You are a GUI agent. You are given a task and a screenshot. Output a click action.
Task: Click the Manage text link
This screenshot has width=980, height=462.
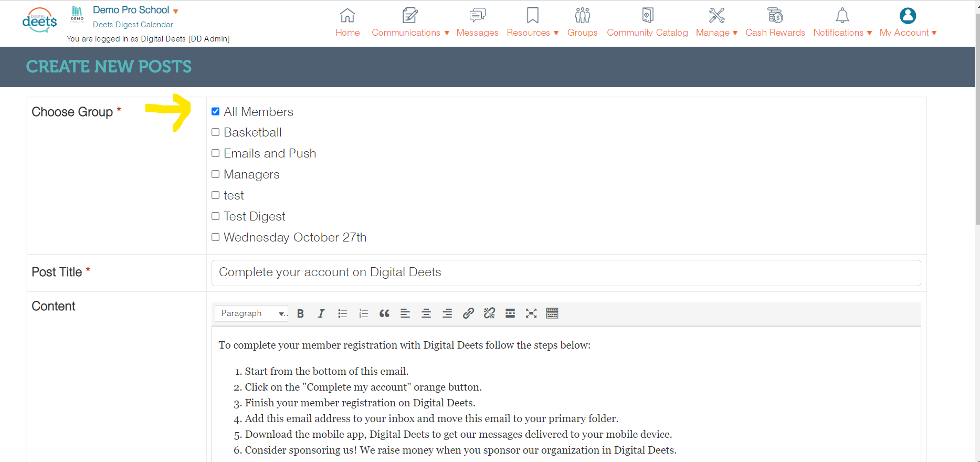coord(712,33)
